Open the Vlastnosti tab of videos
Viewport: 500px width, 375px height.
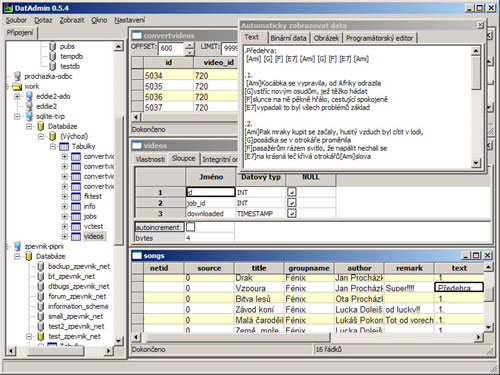click(150, 159)
